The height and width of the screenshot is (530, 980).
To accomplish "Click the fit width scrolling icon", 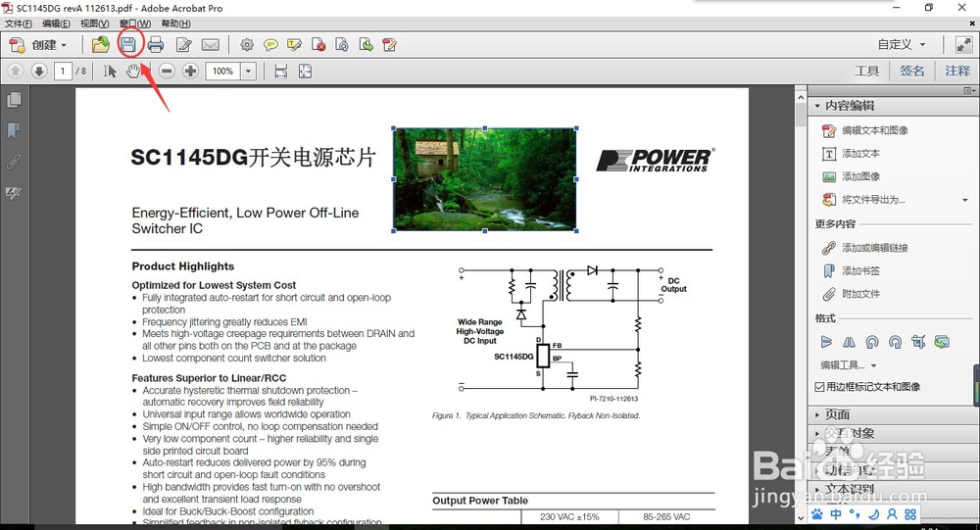I will point(281,72).
